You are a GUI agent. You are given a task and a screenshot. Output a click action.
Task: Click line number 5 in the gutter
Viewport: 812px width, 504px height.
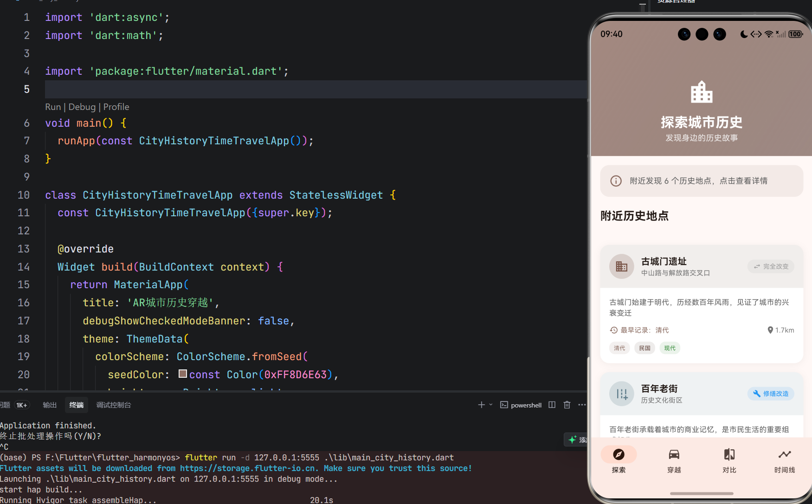[x=26, y=89]
